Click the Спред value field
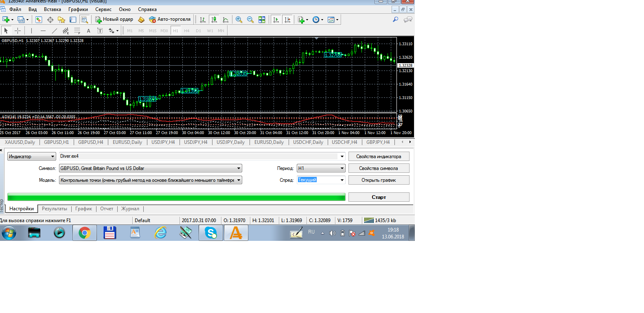This screenshot has width=644, height=313. [318, 180]
